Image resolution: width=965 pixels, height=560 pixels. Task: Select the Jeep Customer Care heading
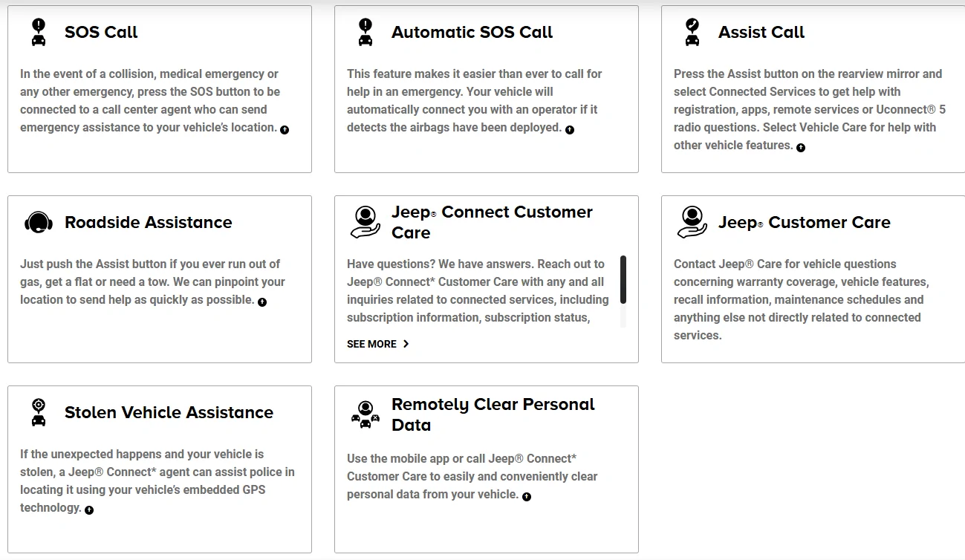[x=805, y=222]
